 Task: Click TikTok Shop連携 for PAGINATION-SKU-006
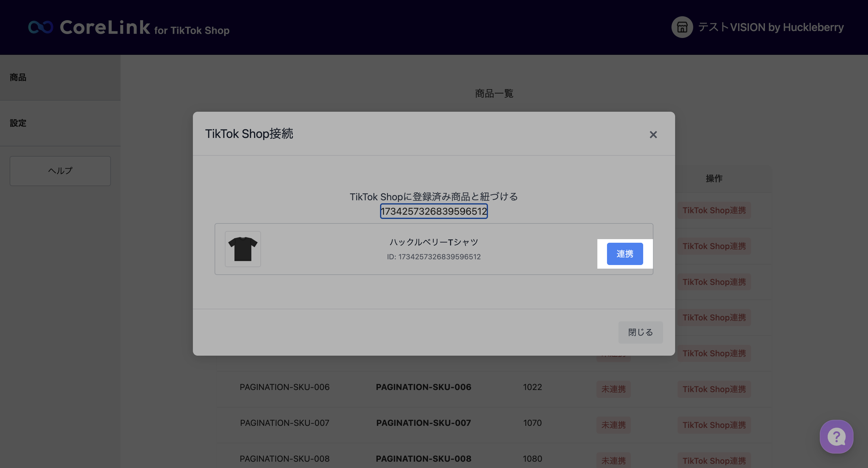click(x=714, y=389)
